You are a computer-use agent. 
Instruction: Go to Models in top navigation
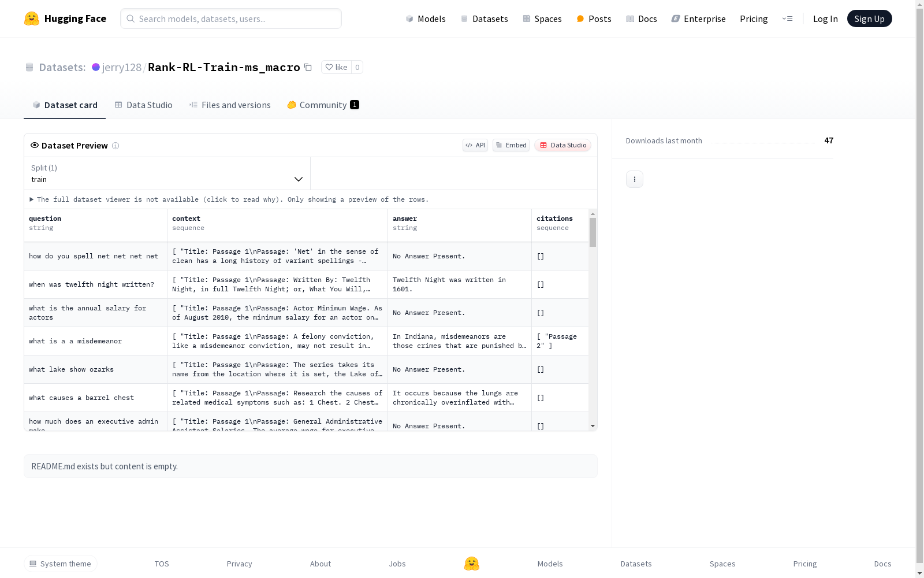[x=426, y=18]
